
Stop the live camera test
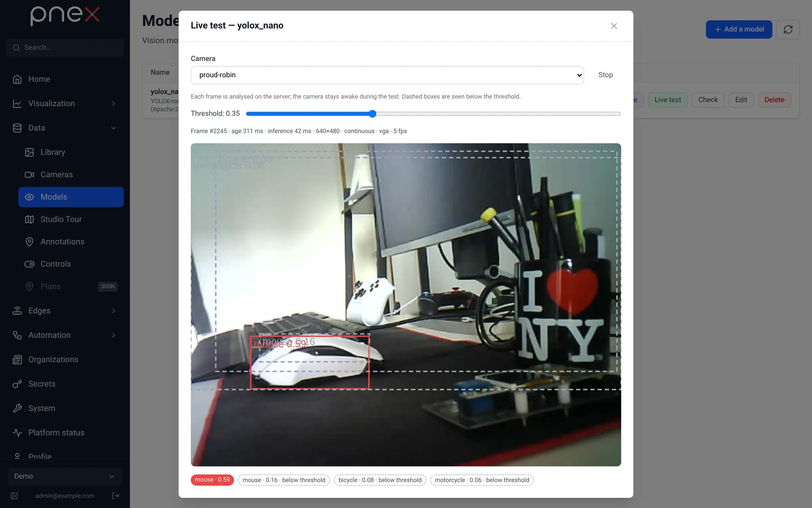point(605,75)
